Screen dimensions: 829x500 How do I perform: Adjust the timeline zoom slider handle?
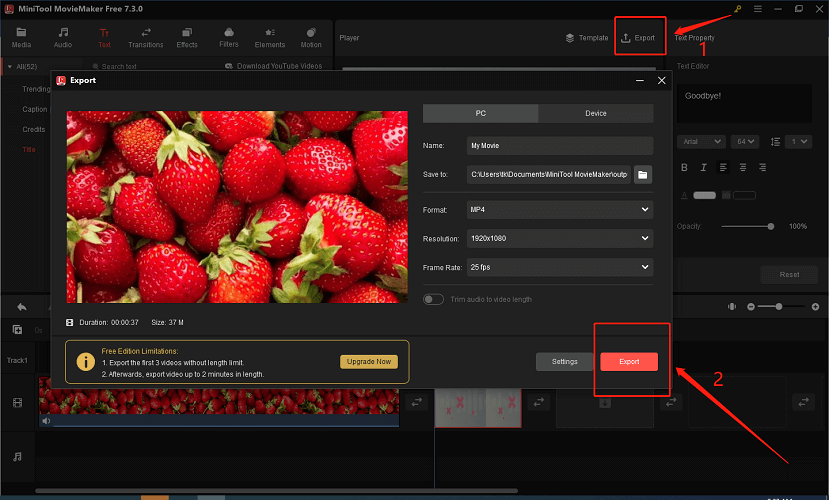pyautogui.click(x=779, y=307)
